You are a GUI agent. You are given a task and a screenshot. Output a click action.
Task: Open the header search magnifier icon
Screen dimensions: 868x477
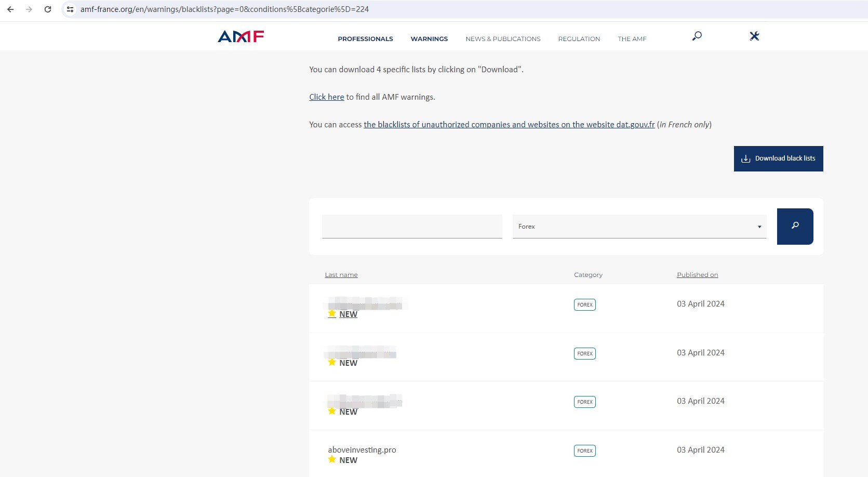point(697,36)
